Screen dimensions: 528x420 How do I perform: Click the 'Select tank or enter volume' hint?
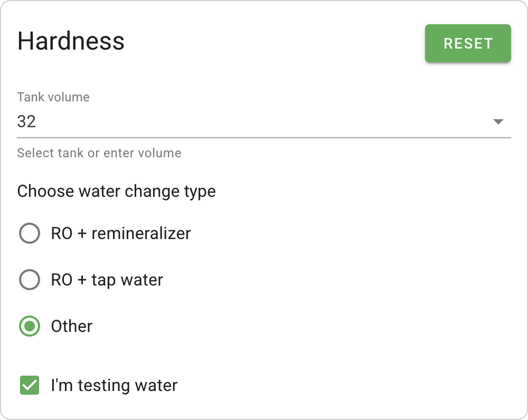[x=99, y=153]
